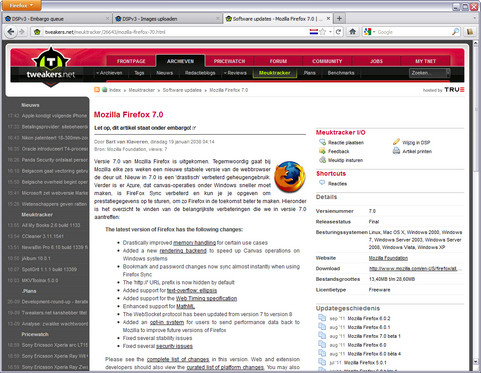The height and width of the screenshot is (373, 481).
Task: Click the Google search box
Action: point(413,32)
